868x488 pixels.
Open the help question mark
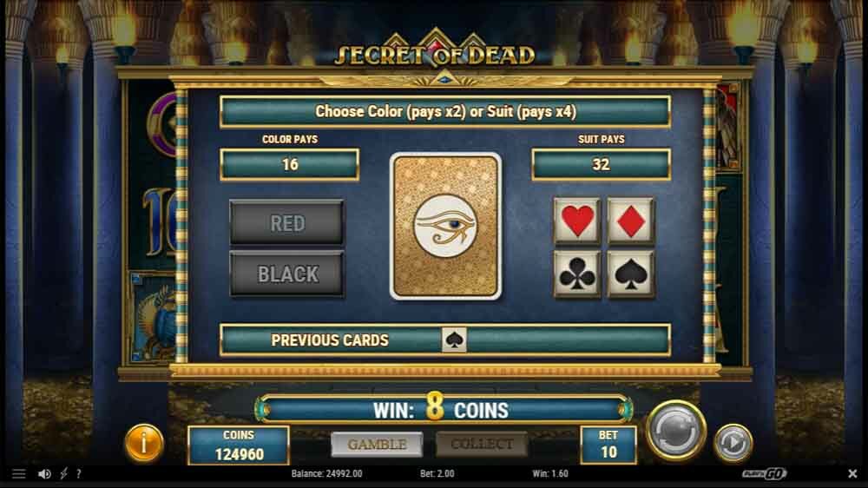79,473
